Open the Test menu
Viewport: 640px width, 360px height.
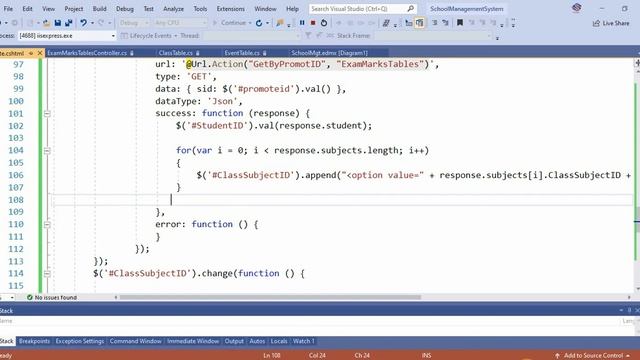pyautogui.click(x=149, y=9)
